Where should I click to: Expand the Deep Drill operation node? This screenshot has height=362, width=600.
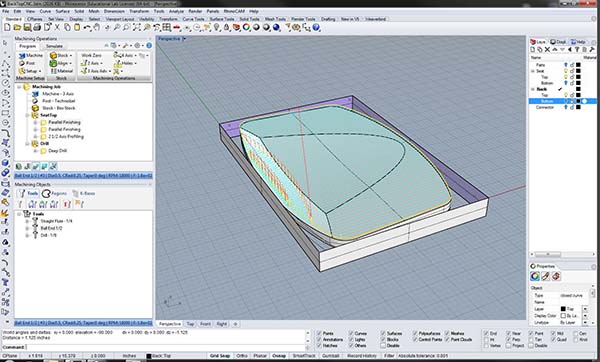[x=35, y=151]
